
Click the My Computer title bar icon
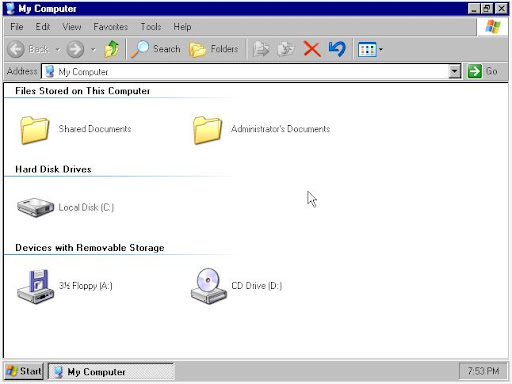pos(10,8)
